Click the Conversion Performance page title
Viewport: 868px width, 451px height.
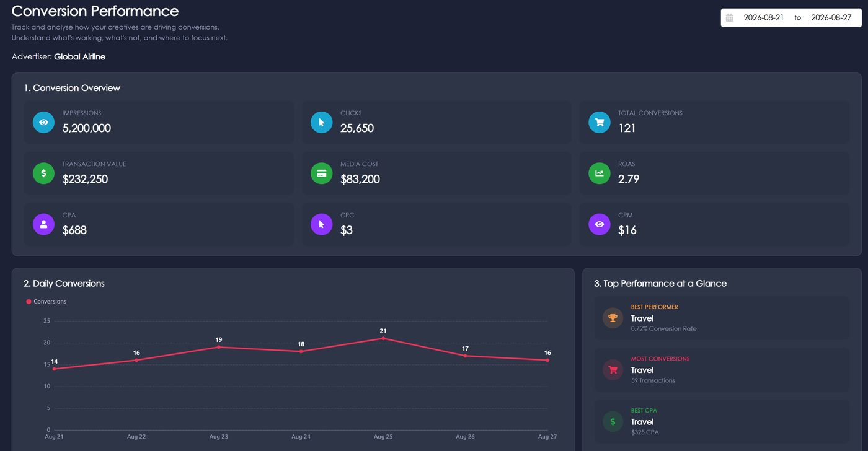tap(95, 11)
